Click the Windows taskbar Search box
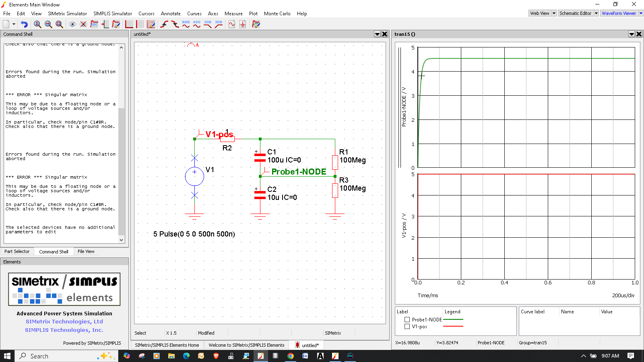Screen dimensions: 644x362 [66, 356]
